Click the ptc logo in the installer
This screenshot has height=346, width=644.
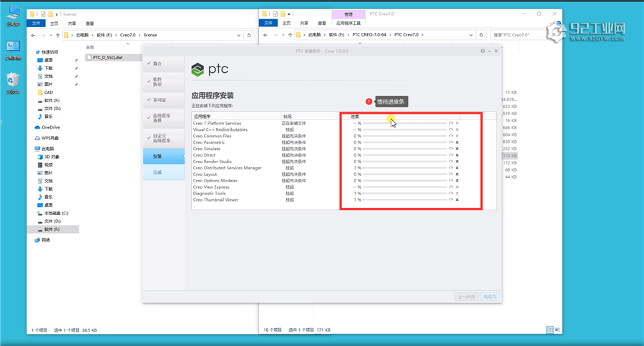(x=210, y=69)
